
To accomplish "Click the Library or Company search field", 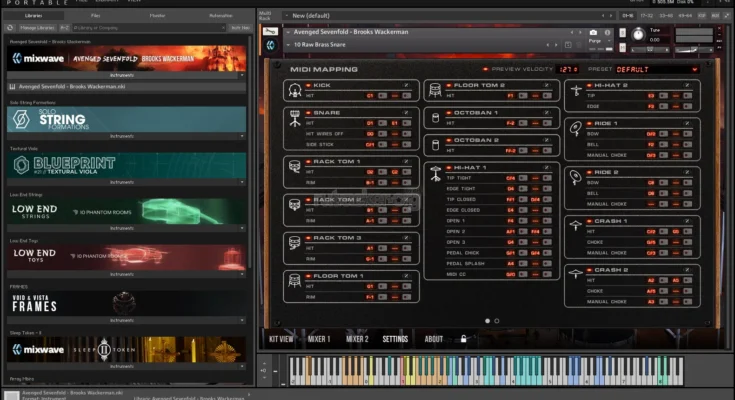I will tap(149, 28).
